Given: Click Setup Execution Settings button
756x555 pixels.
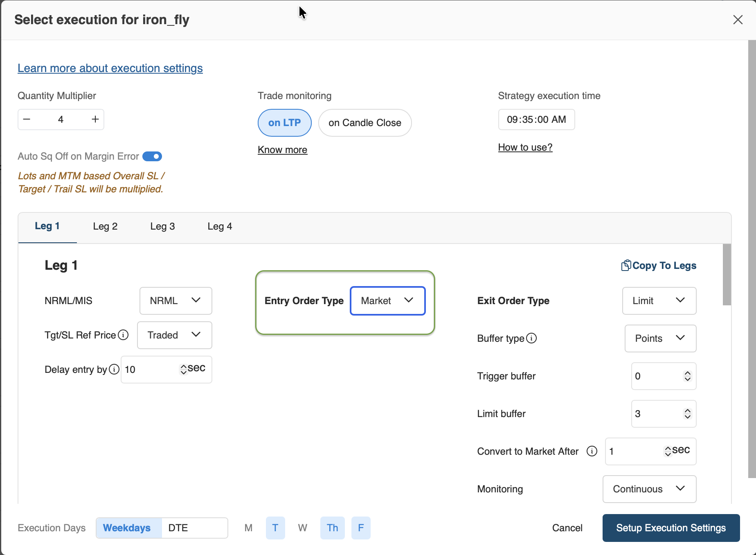Looking at the screenshot, I should pos(671,528).
